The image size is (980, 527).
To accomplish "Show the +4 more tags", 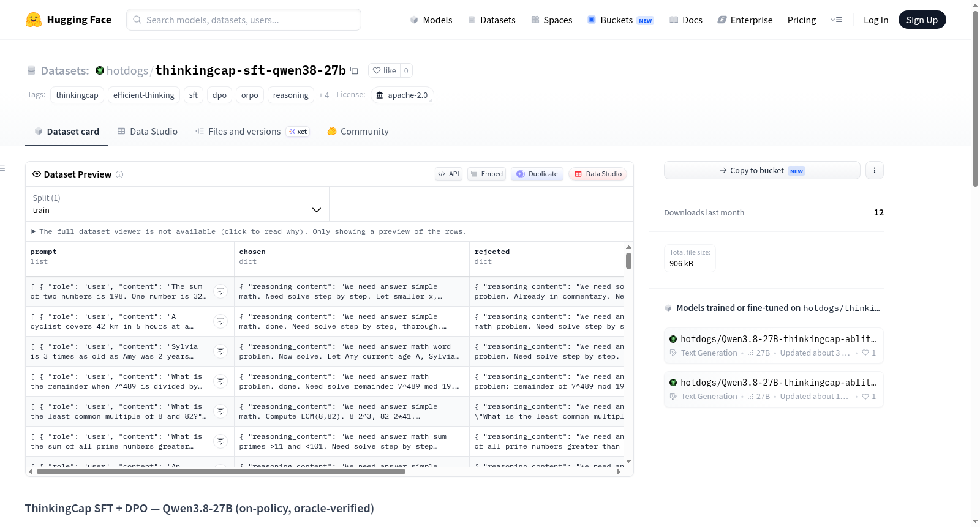I will coord(324,95).
